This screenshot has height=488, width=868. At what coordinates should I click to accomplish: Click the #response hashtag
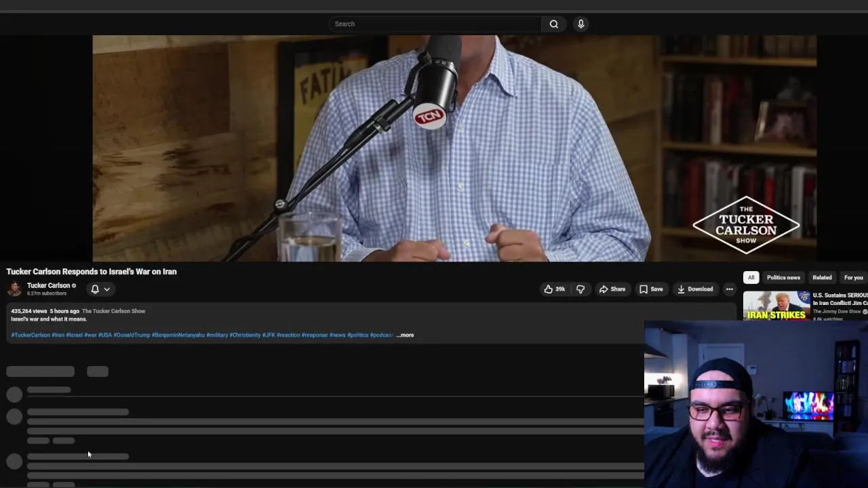point(315,335)
